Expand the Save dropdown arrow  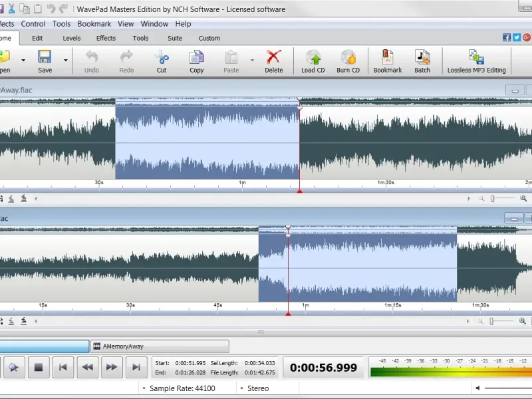pos(65,60)
